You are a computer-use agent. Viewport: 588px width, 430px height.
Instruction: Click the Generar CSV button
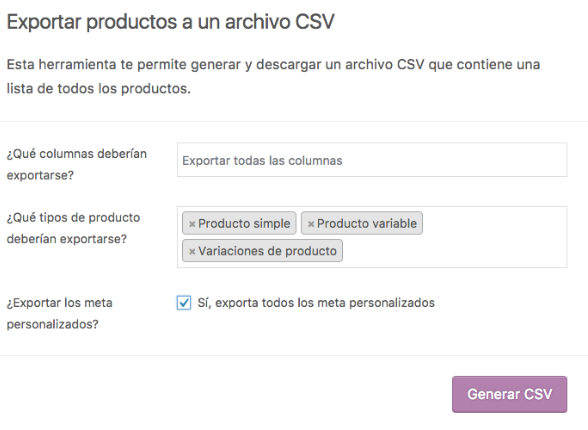click(509, 394)
